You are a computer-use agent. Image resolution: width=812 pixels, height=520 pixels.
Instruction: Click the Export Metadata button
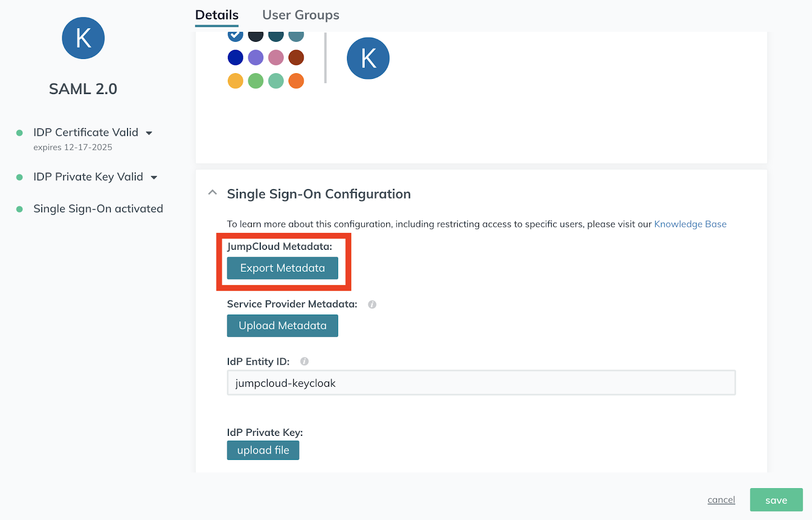point(282,268)
